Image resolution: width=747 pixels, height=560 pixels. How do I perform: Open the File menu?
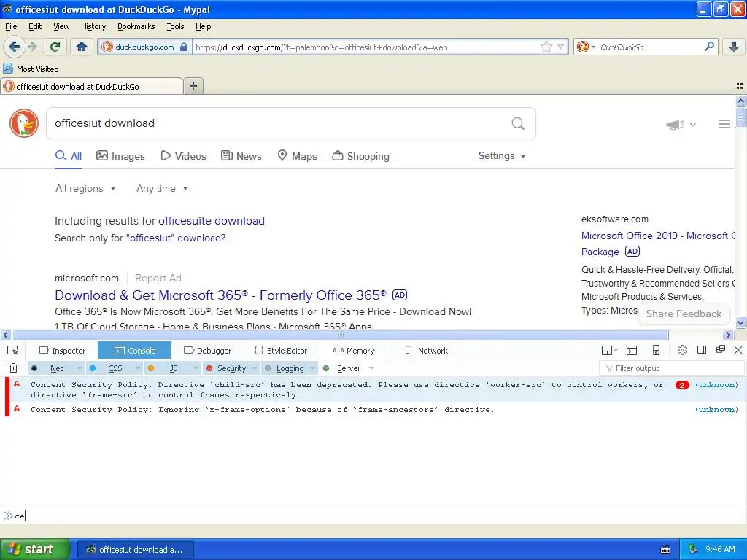pyautogui.click(x=11, y=26)
